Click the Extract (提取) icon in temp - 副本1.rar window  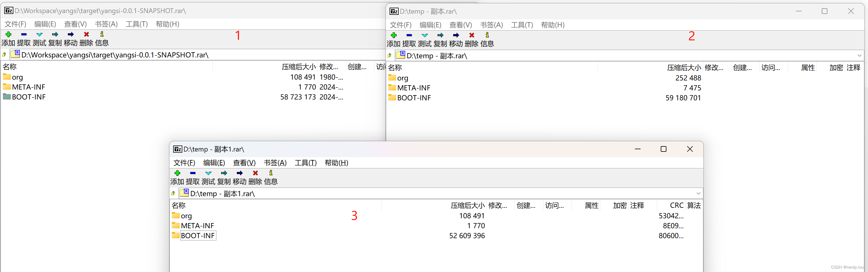pos(193,173)
